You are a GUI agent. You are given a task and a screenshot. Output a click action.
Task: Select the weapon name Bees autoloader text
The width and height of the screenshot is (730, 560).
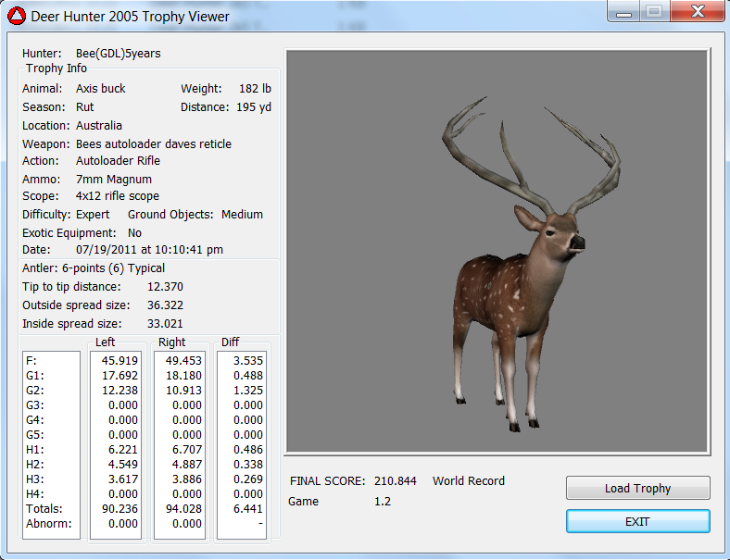(153, 144)
